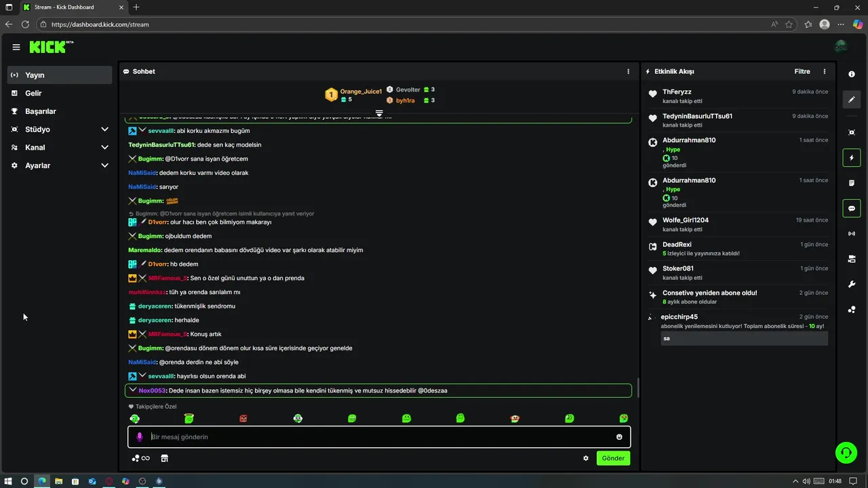Screen dimensions: 868x488
Task: Open epicchirp45 subscription renewal event
Action: (738, 329)
